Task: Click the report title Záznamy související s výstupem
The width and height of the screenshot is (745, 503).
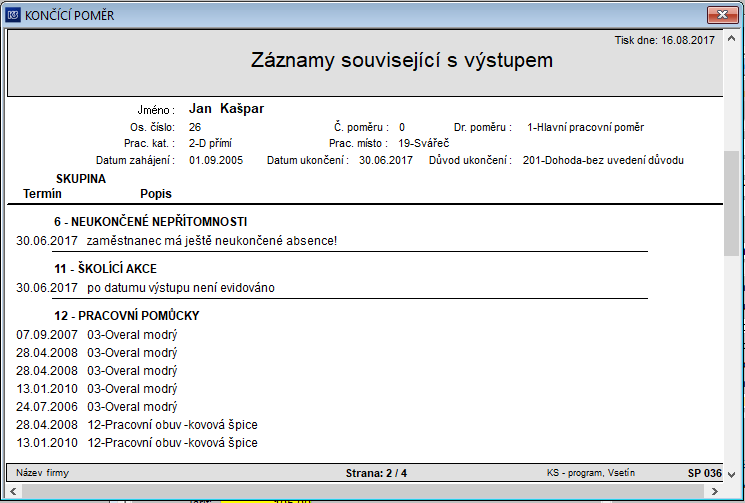Action: click(401, 60)
